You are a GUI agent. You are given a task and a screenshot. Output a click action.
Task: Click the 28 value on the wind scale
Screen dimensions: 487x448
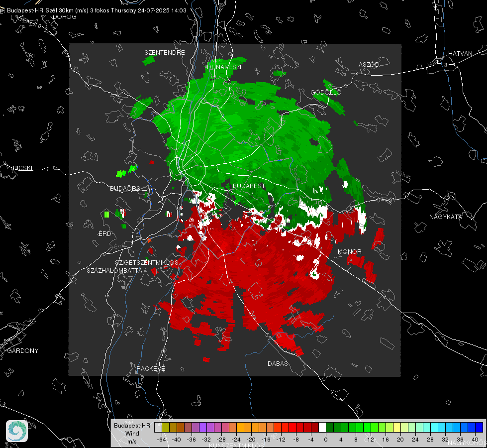[430, 440]
